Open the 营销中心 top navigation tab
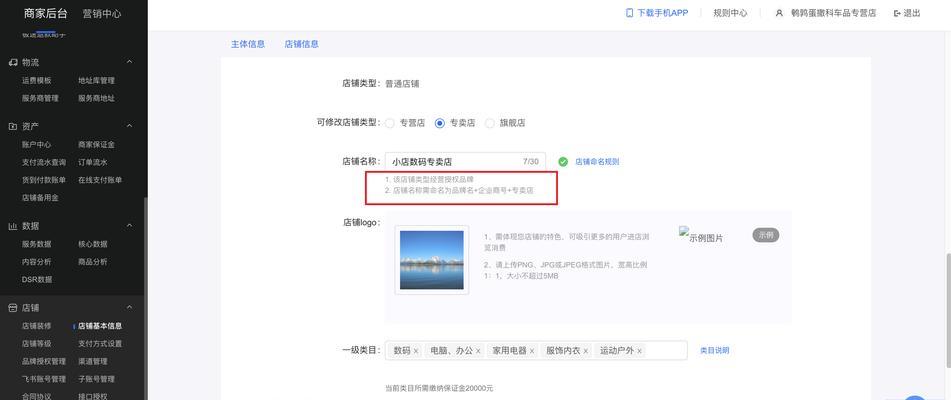The width and height of the screenshot is (951, 400). click(x=102, y=13)
